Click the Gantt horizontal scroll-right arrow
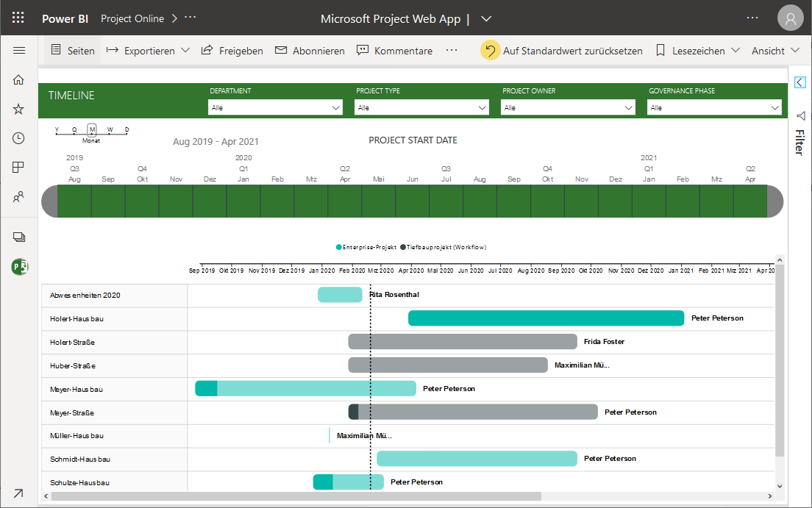 tap(770, 496)
